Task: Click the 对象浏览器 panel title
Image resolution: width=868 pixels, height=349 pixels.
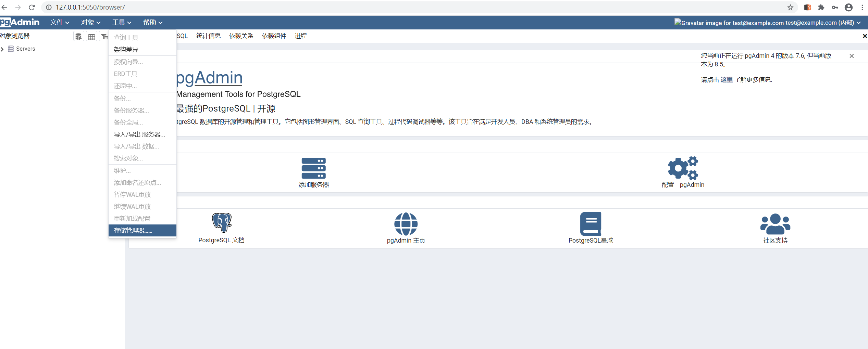Action: pos(15,36)
